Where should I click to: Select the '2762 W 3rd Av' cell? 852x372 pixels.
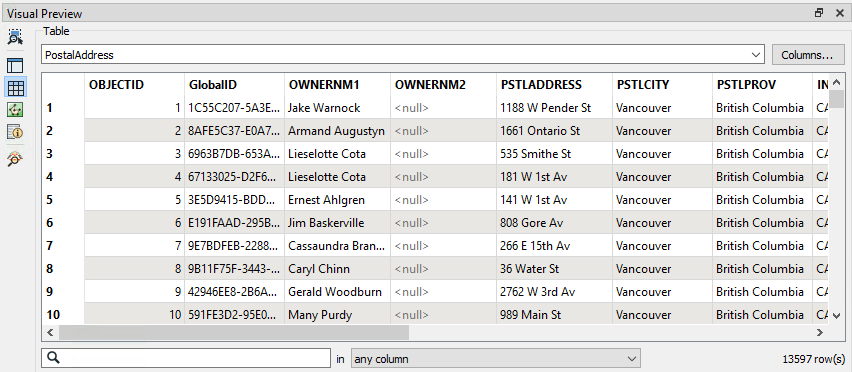[x=555, y=292]
